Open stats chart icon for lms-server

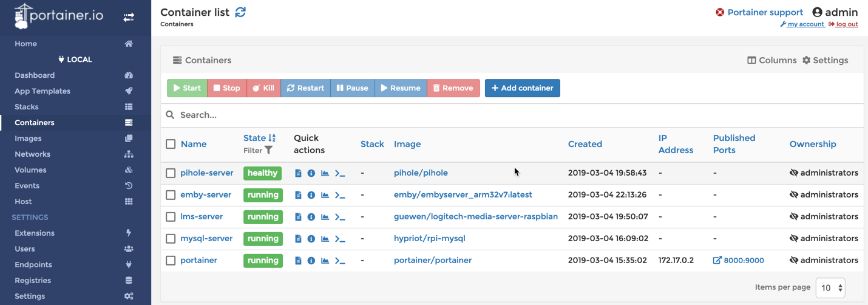[x=325, y=217]
